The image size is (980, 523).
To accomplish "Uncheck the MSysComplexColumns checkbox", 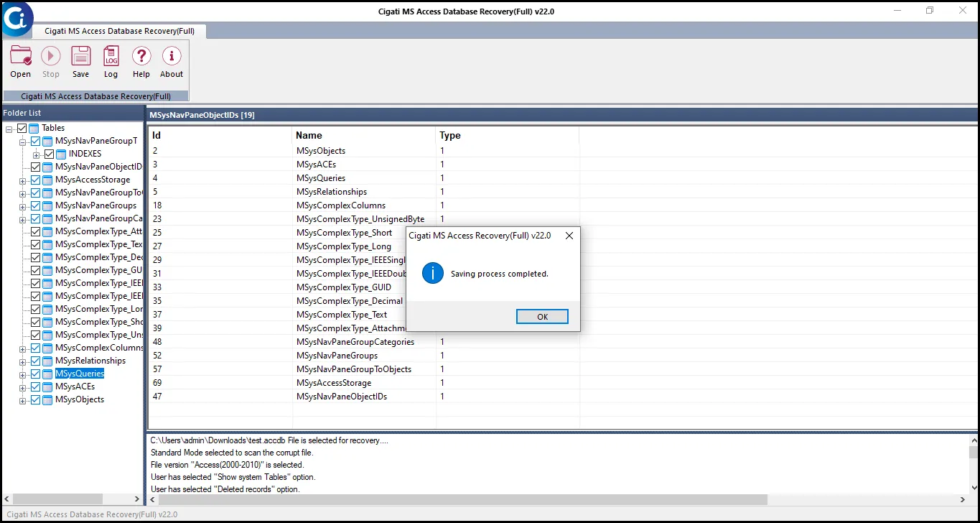I will (x=35, y=348).
